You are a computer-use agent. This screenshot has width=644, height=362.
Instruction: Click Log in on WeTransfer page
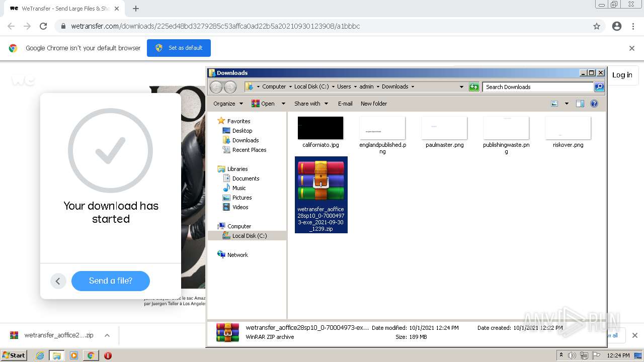(x=622, y=75)
